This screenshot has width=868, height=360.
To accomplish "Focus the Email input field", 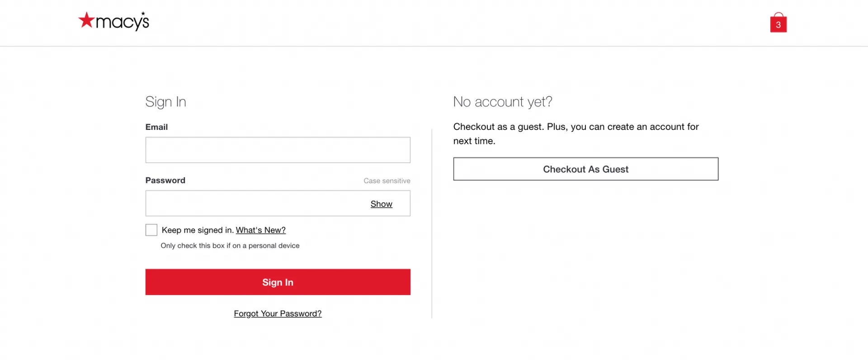I will tap(278, 150).
